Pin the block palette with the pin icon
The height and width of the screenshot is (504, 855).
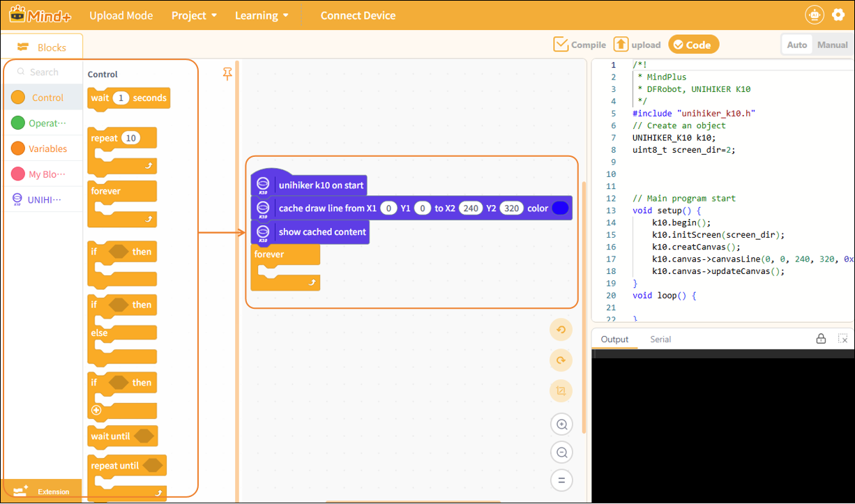(227, 74)
